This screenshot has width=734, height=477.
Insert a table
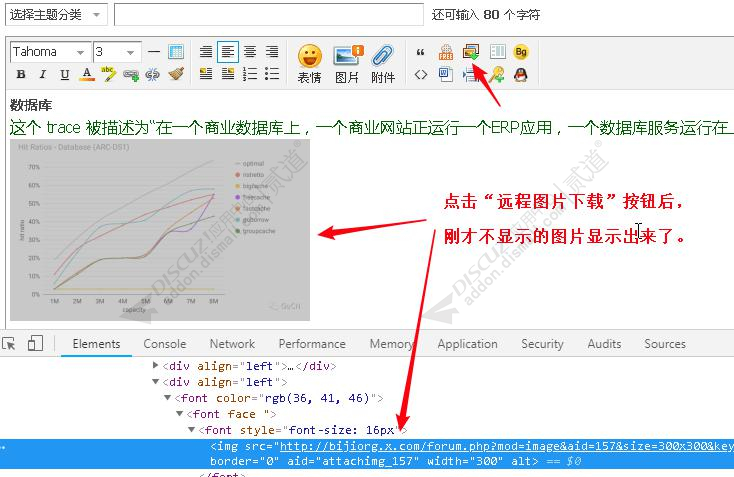tap(176, 51)
